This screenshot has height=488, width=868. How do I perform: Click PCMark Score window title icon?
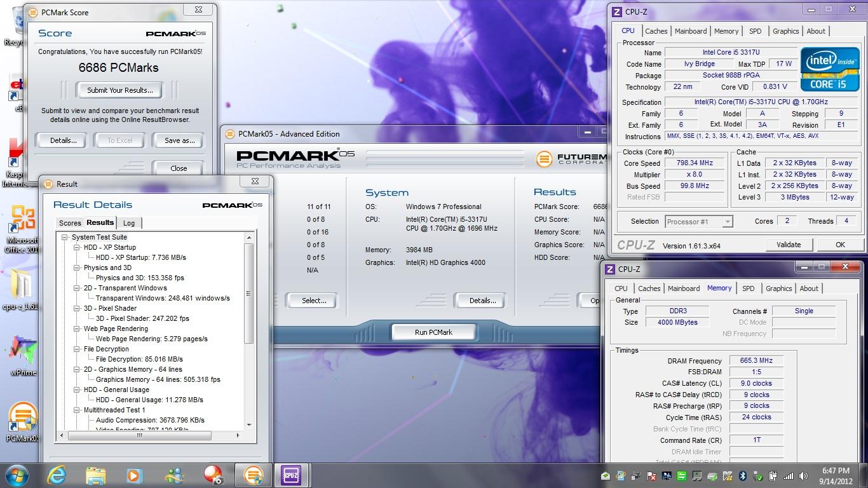click(x=34, y=12)
